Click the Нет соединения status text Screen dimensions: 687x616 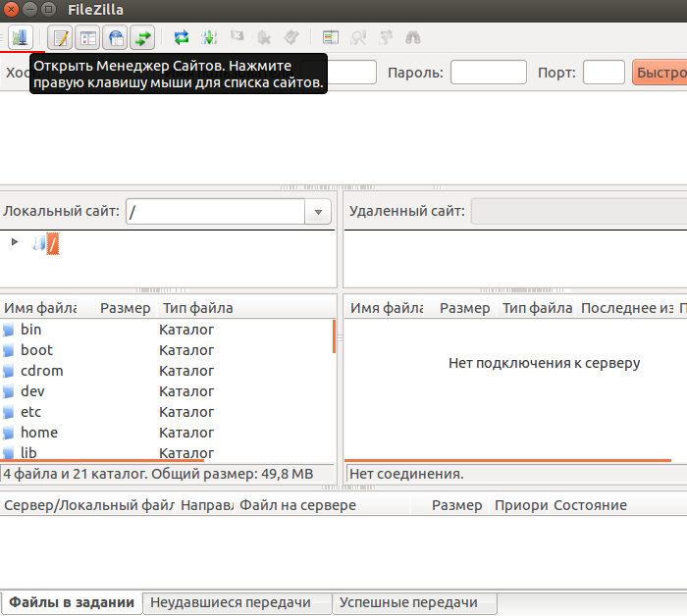406,474
